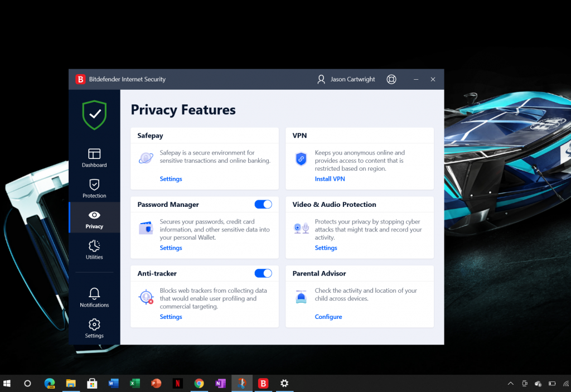This screenshot has height=392, width=571.
Task: Disable the Password Manager toggle
Action: click(263, 204)
